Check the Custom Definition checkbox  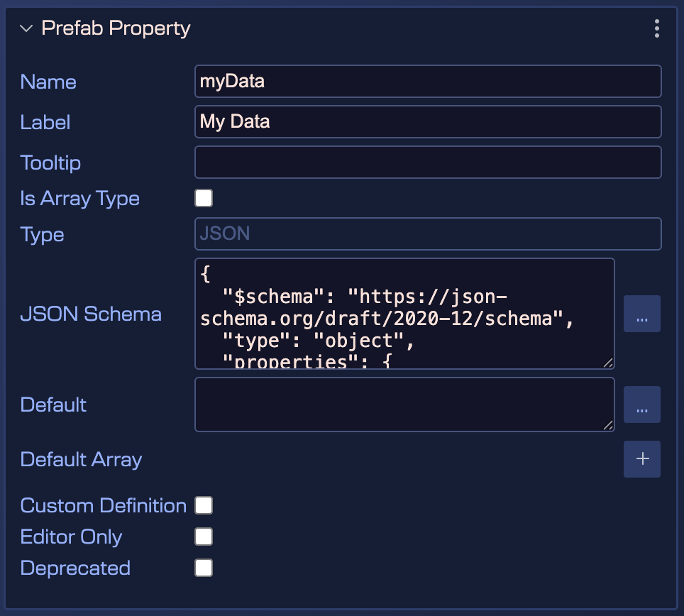tap(203, 505)
